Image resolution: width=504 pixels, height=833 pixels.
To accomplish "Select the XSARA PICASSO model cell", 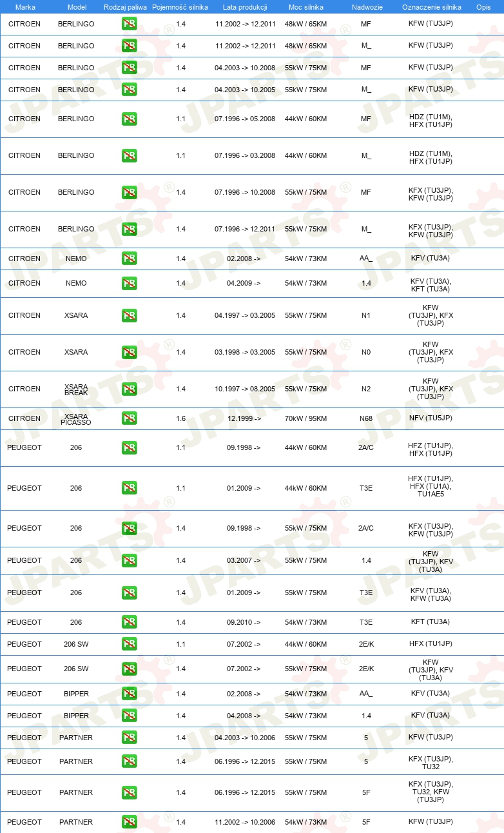I will point(76,419).
